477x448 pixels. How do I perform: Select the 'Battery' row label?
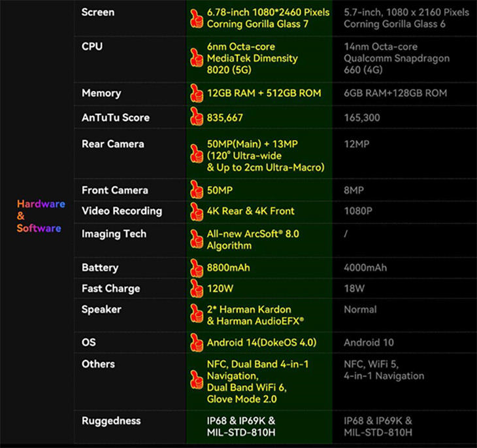(100, 267)
